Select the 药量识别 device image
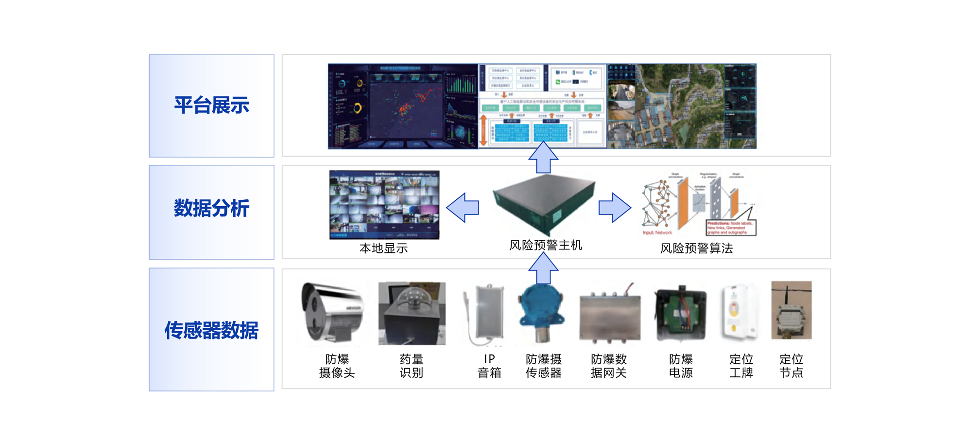980x445 pixels. coord(412,313)
